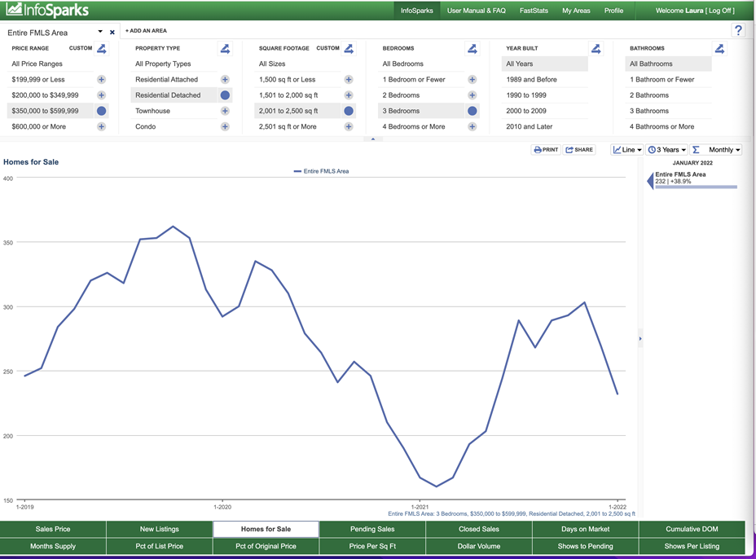Screen dimensions: 756x559
Task: Click the sigma summation icon
Action: 696,150
